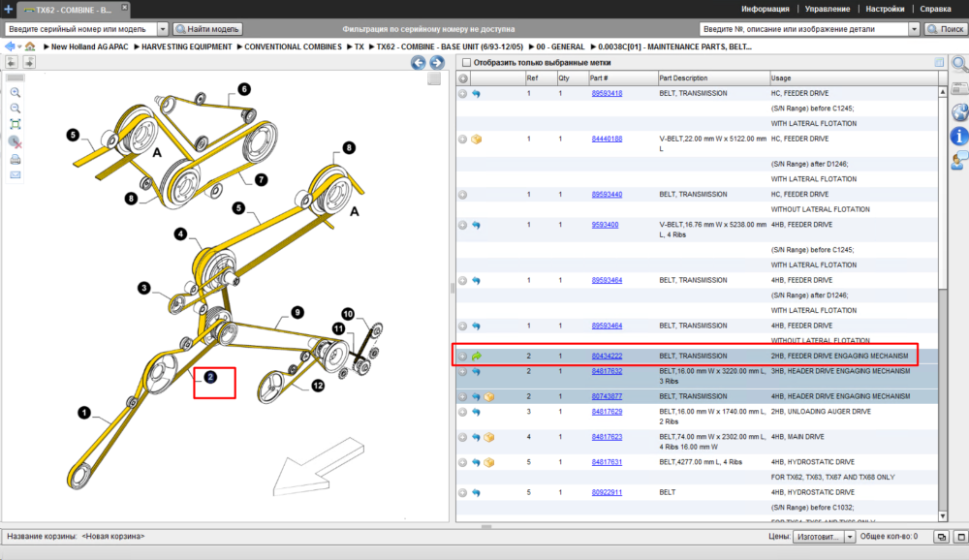The image size is (969, 560).
Task: Click the blue back arrow in the breadcrumb
Action: tap(10, 47)
